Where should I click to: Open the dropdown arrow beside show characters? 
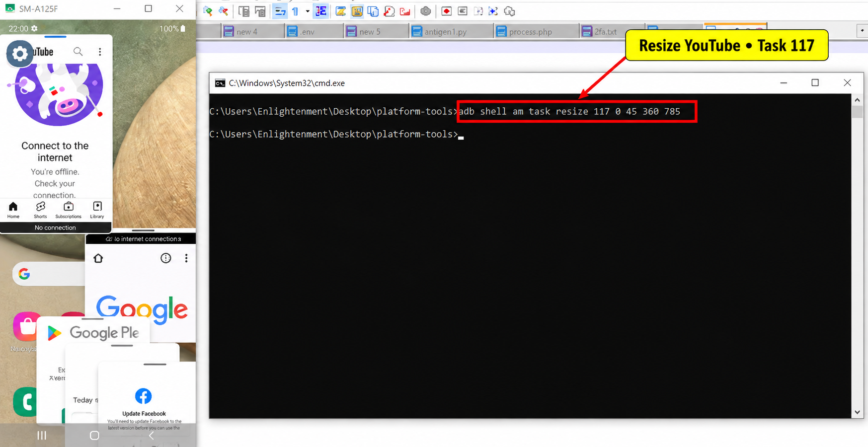[x=308, y=11]
